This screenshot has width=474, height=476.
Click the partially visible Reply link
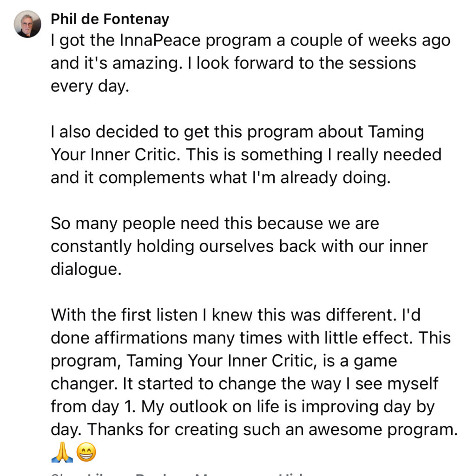pos(149,475)
